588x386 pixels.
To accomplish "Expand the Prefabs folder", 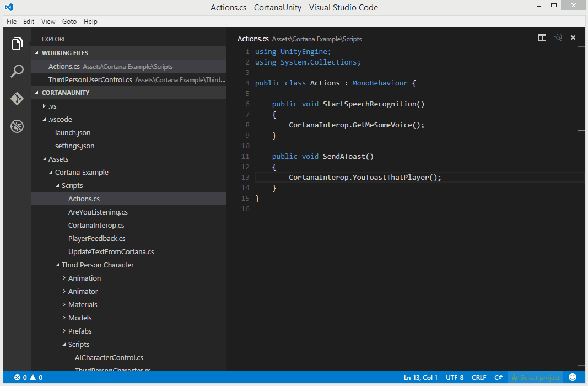I will pyautogui.click(x=64, y=331).
